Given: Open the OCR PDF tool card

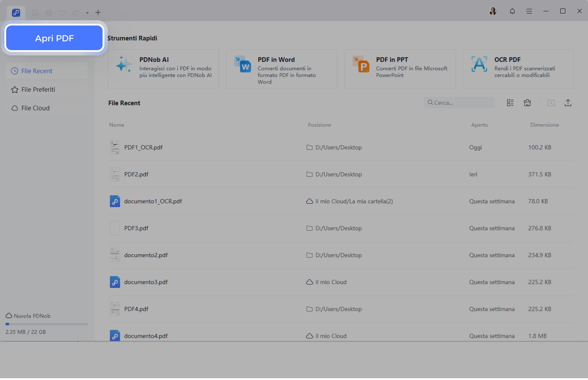Looking at the screenshot, I should pyautogui.click(x=518, y=69).
